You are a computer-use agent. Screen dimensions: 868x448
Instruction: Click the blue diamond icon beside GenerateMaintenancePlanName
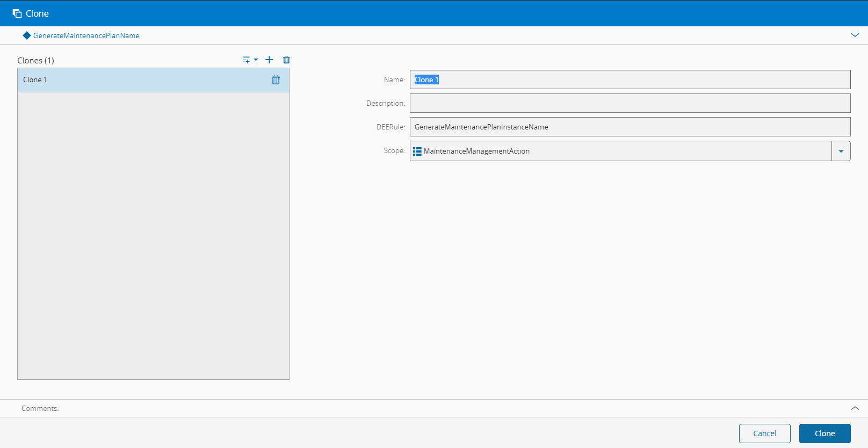click(27, 35)
